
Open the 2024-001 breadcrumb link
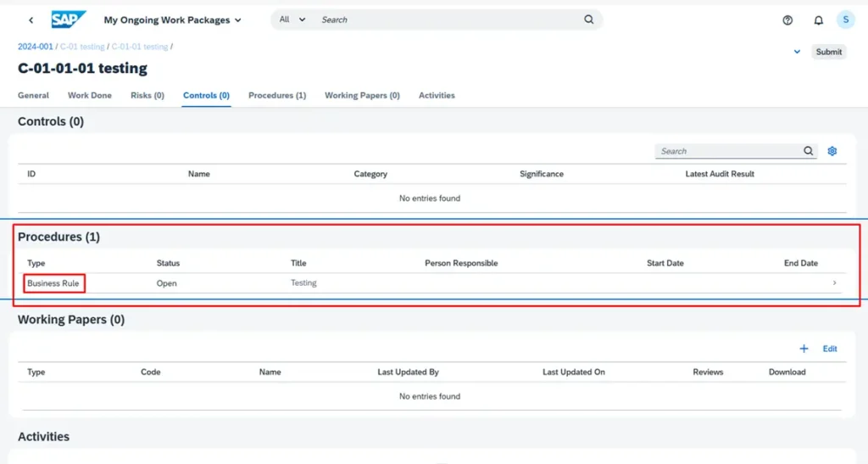click(x=36, y=47)
